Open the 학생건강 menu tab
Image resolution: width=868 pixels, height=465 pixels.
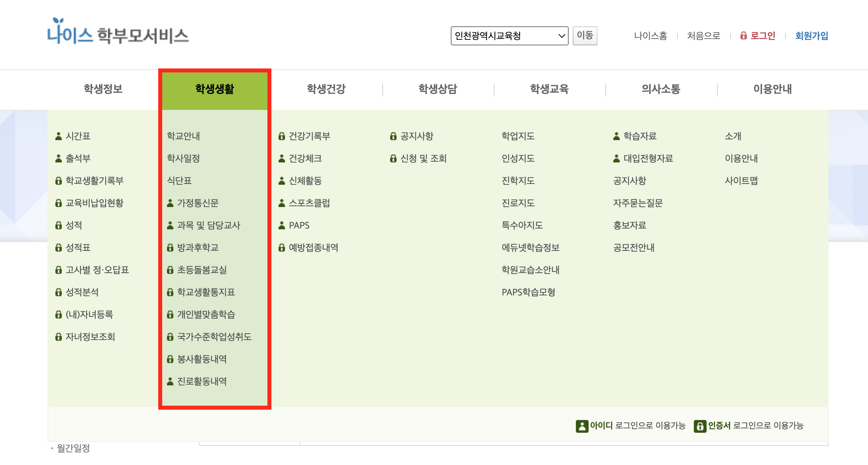326,89
